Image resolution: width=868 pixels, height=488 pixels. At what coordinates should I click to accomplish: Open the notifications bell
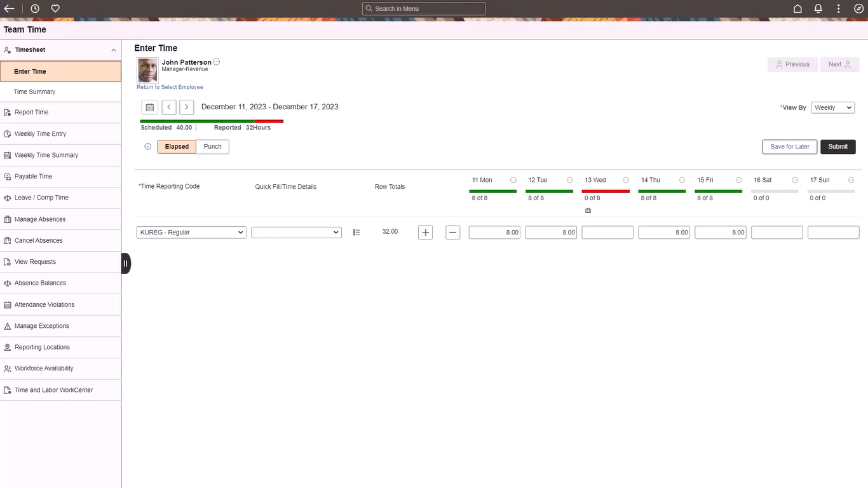818,8
